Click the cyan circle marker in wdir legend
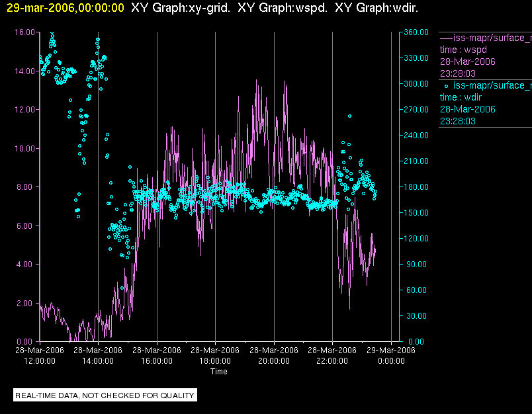This screenshot has height=414, width=532. (446, 86)
